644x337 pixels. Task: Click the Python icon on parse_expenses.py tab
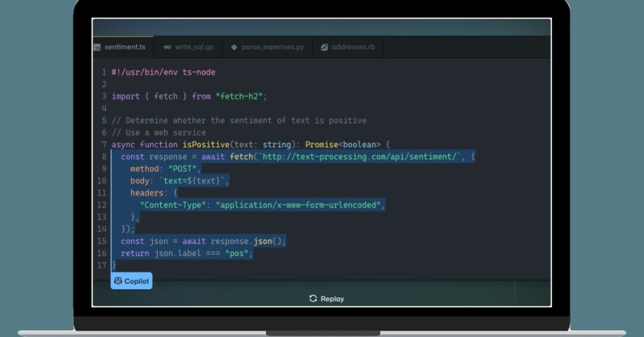pyautogui.click(x=234, y=48)
